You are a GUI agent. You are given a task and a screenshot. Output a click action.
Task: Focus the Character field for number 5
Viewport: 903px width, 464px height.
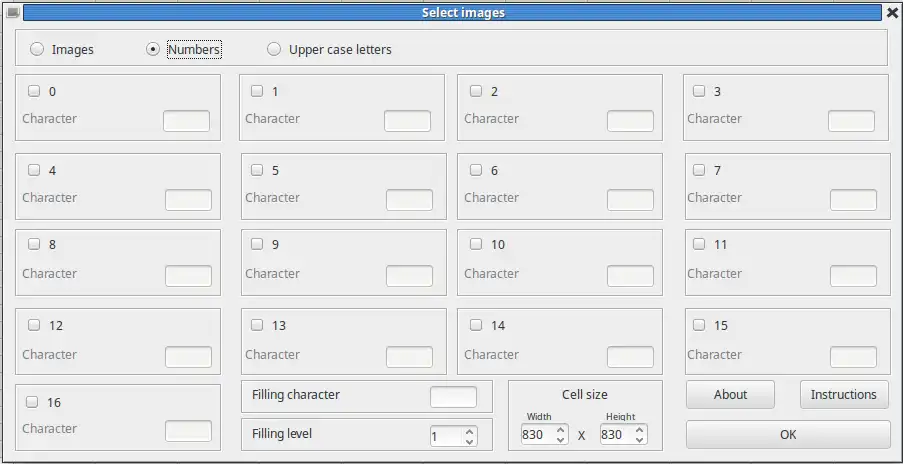pos(409,199)
